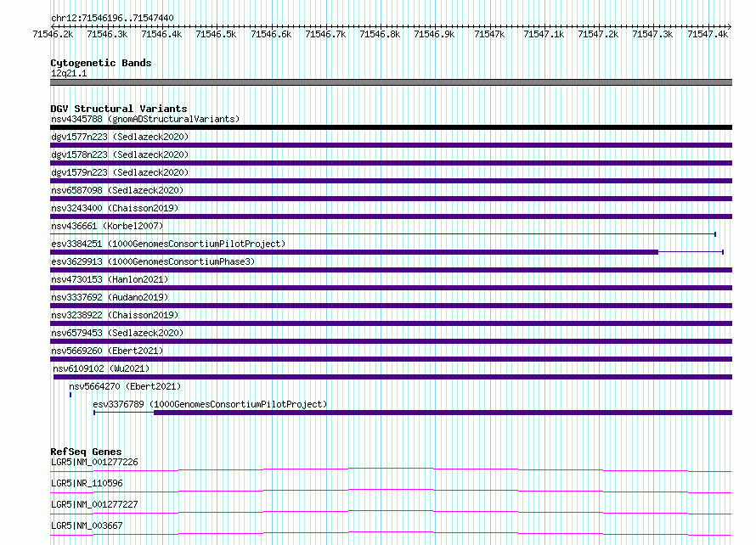The width and height of the screenshot is (756, 545).
Task: Click the thin nsv436661 Korbel2007 line
Action: tap(383, 234)
